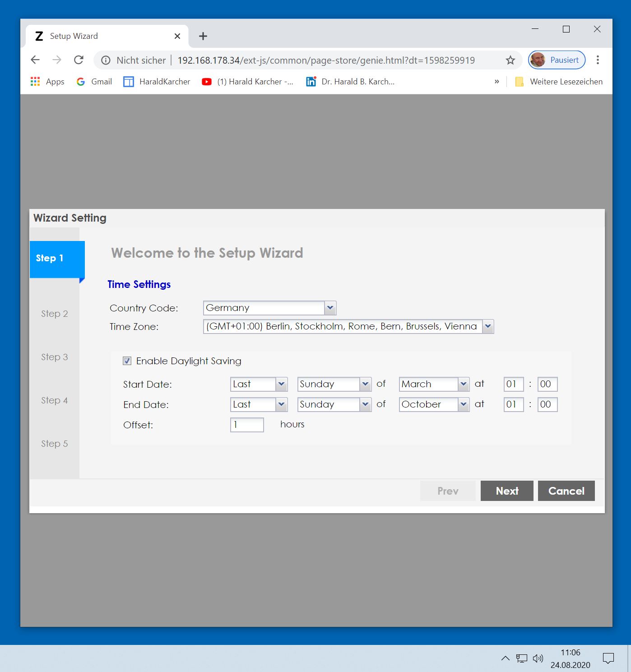The height and width of the screenshot is (672, 631).
Task: Go back to the previous page in Chrome
Action: [x=35, y=60]
